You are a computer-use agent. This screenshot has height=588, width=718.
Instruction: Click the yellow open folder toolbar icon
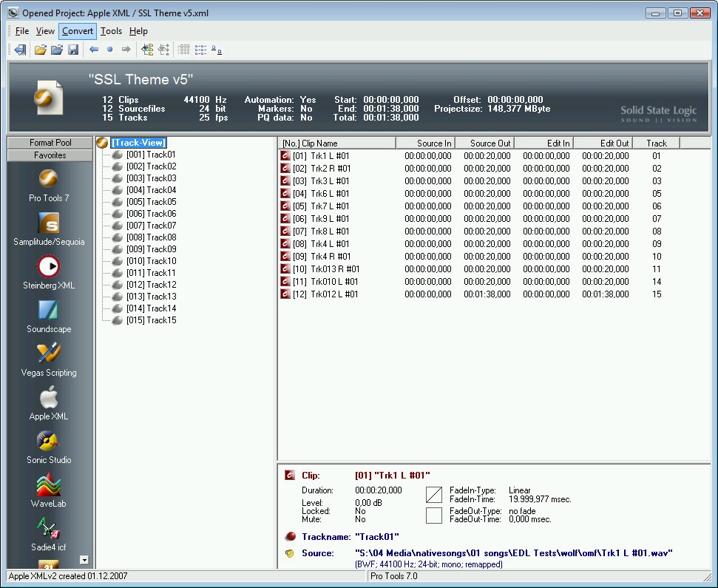40,50
